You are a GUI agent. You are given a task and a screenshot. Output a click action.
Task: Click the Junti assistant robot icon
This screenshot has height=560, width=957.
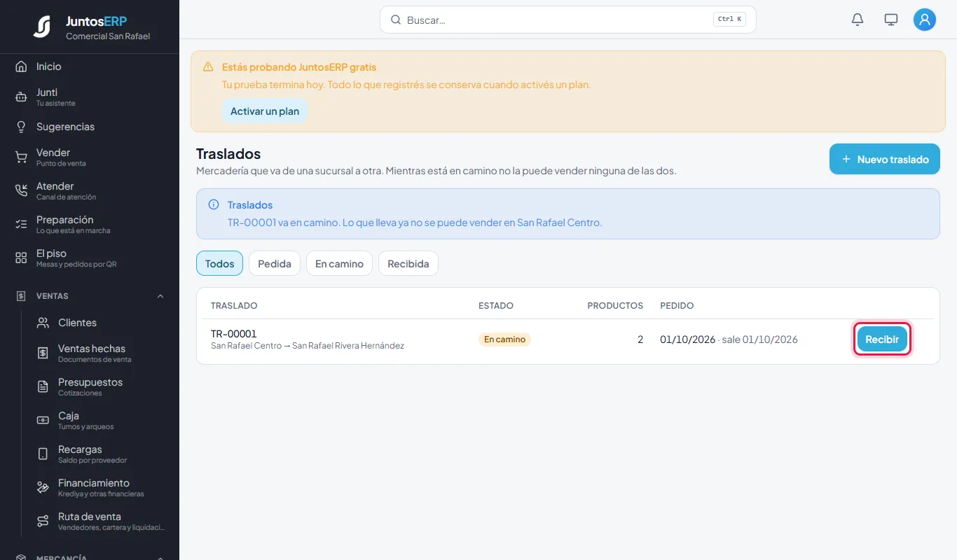[21, 97]
